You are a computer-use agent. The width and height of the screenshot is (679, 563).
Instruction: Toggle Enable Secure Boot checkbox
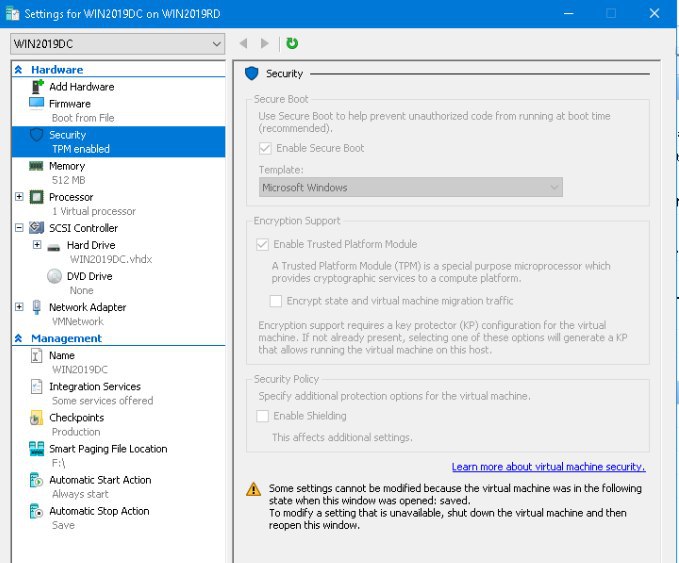[x=265, y=148]
